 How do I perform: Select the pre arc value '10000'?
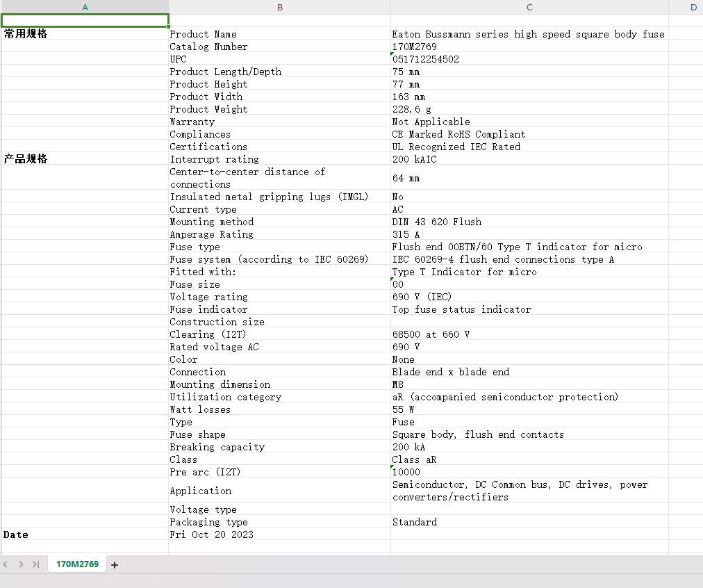click(x=529, y=473)
